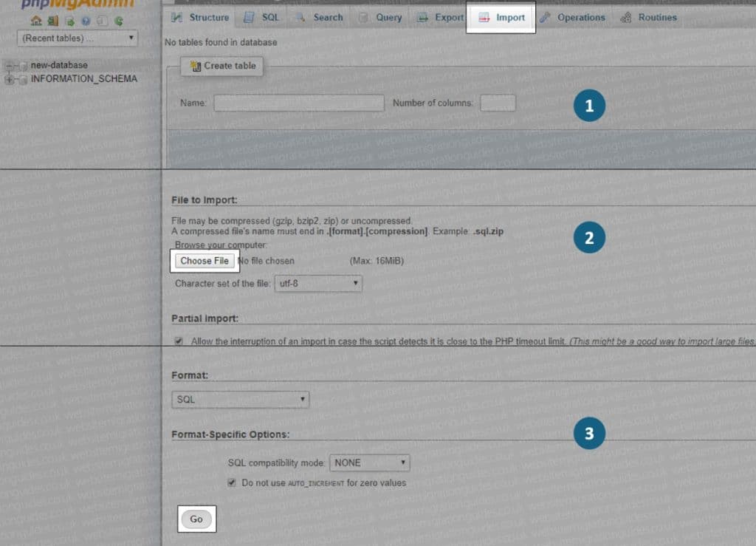Click 'Browse your computer:' label

(x=221, y=245)
